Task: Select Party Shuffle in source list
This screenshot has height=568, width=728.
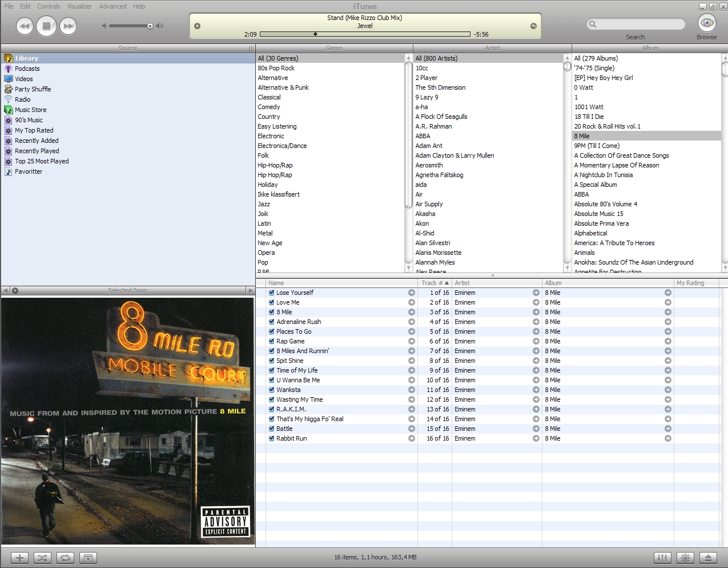Action: click(x=33, y=89)
